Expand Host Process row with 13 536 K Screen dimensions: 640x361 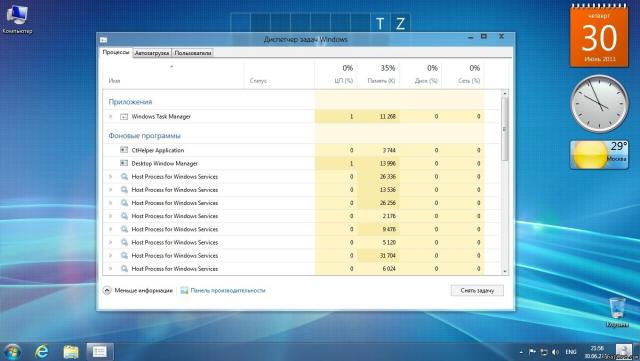[x=111, y=190]
